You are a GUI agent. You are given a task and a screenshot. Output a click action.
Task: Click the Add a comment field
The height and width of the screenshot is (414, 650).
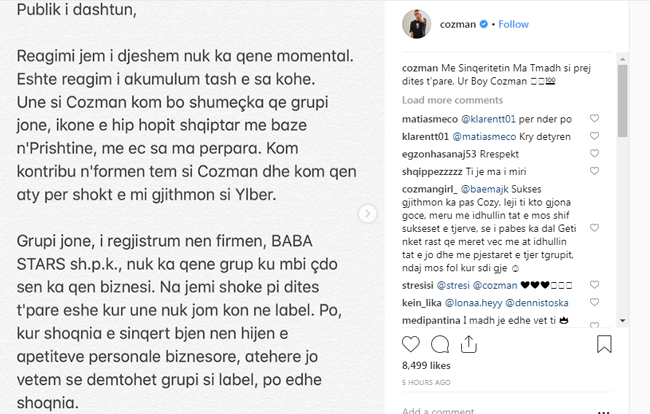pos(497,411)
